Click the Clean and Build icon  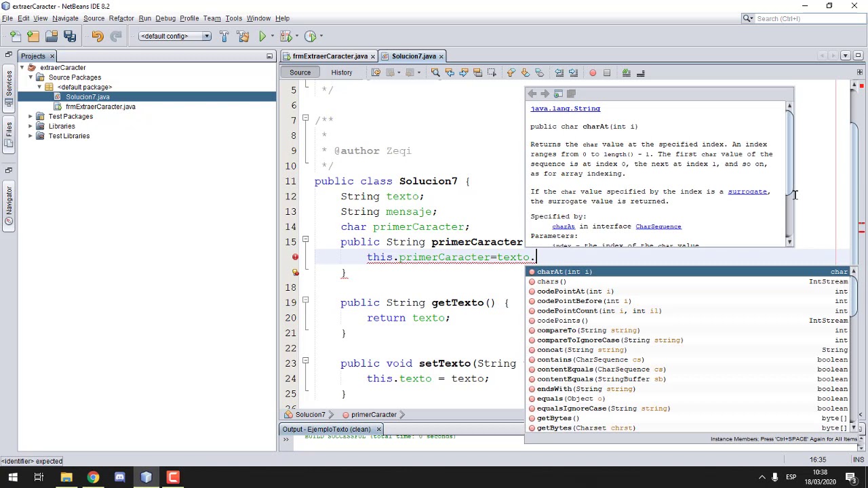pos(243,36)
